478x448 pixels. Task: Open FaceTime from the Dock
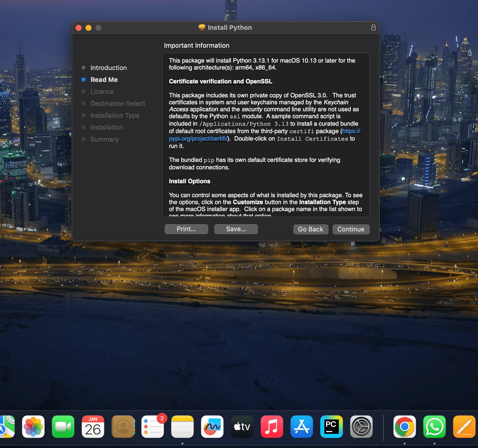[x=63, y=427]
